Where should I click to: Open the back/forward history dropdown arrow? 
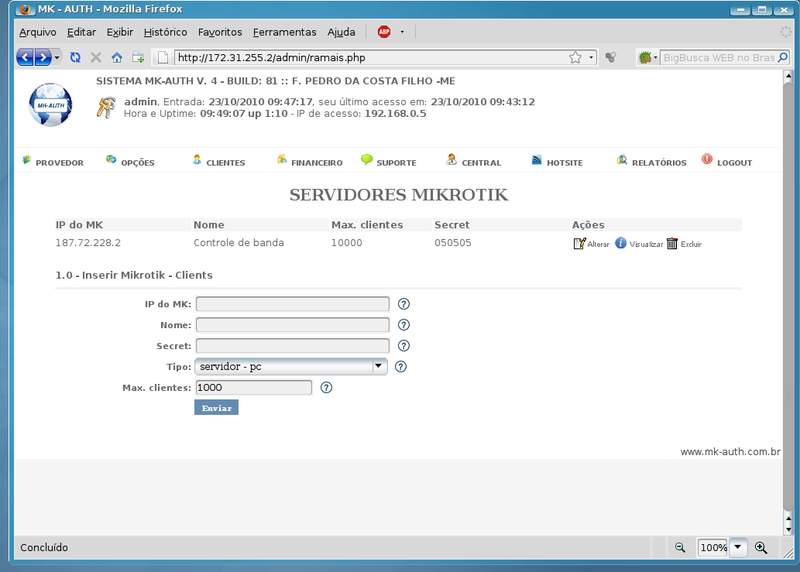57,57
